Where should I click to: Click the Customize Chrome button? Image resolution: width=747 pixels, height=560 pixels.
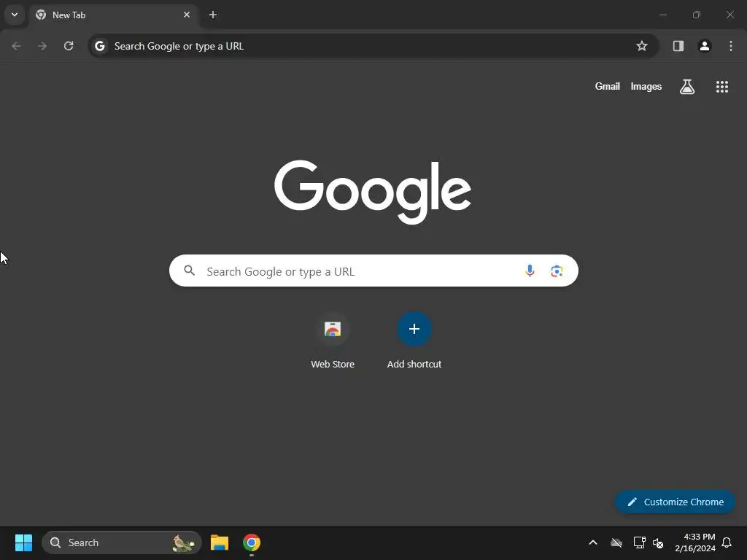pyautogui.click(x=675, y=502)
